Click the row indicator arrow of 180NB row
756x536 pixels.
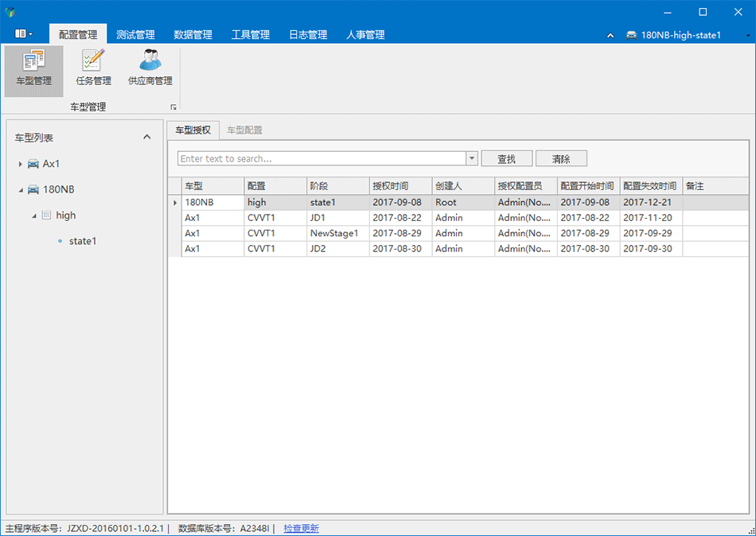click(x=175, y=203)
